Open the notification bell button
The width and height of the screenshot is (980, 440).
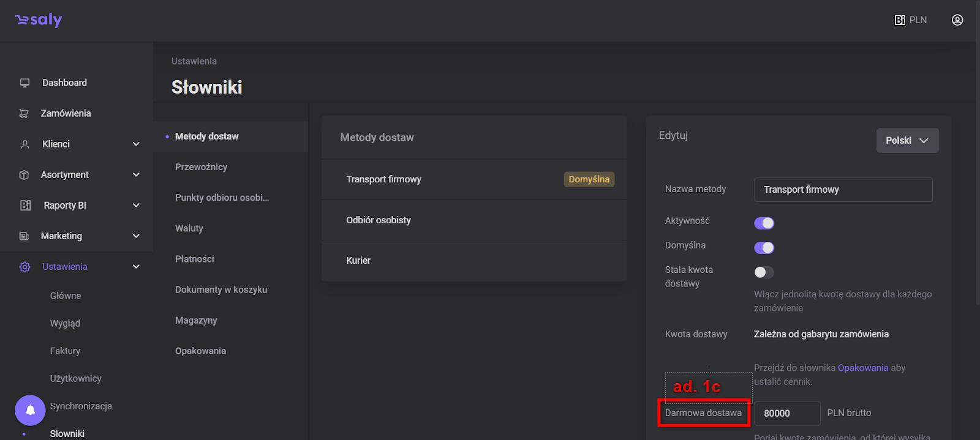point(30,410)
